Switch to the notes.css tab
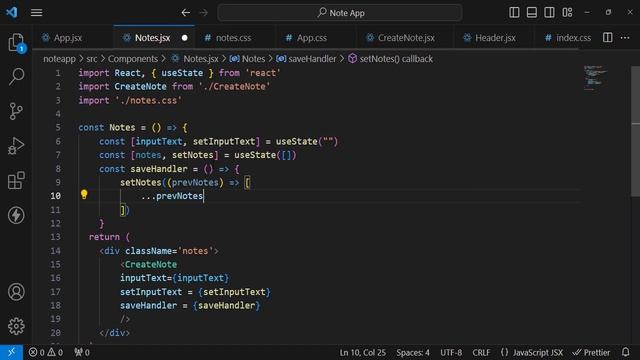 click(x=233, y=38)
